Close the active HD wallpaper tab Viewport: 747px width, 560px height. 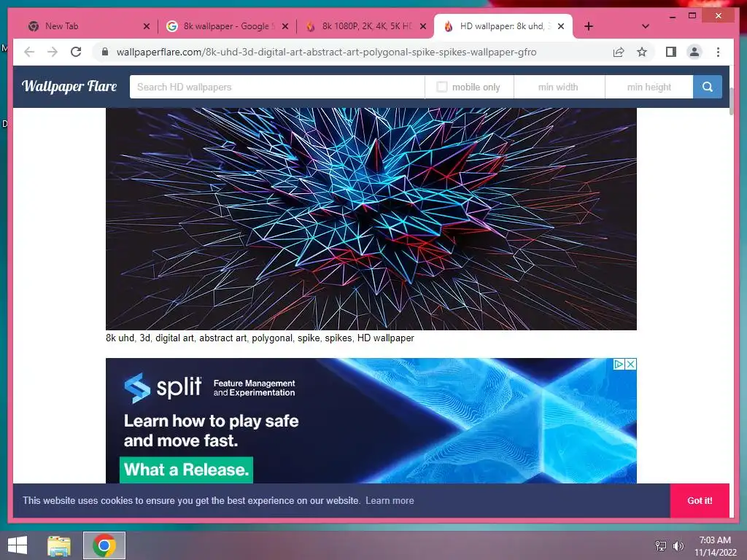coord(561,27)
